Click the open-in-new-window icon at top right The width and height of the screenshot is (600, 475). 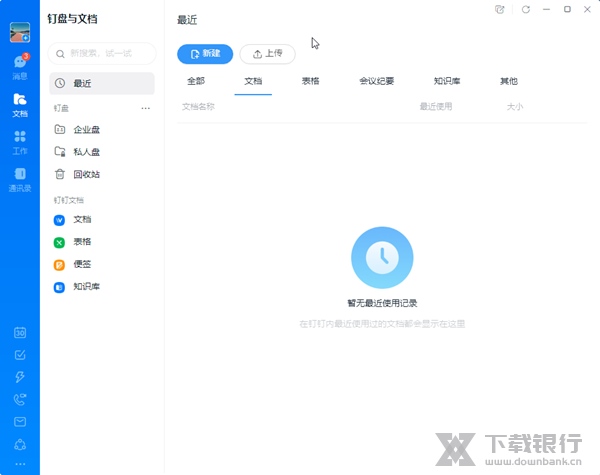click(500, 9)
